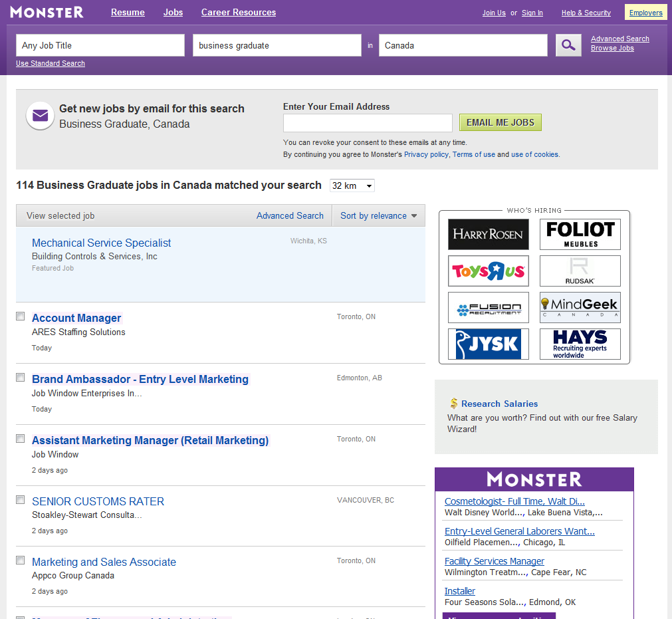Click the Hays recruiting experts logo
The image size is (672, 619).
[x=580, y=344]
